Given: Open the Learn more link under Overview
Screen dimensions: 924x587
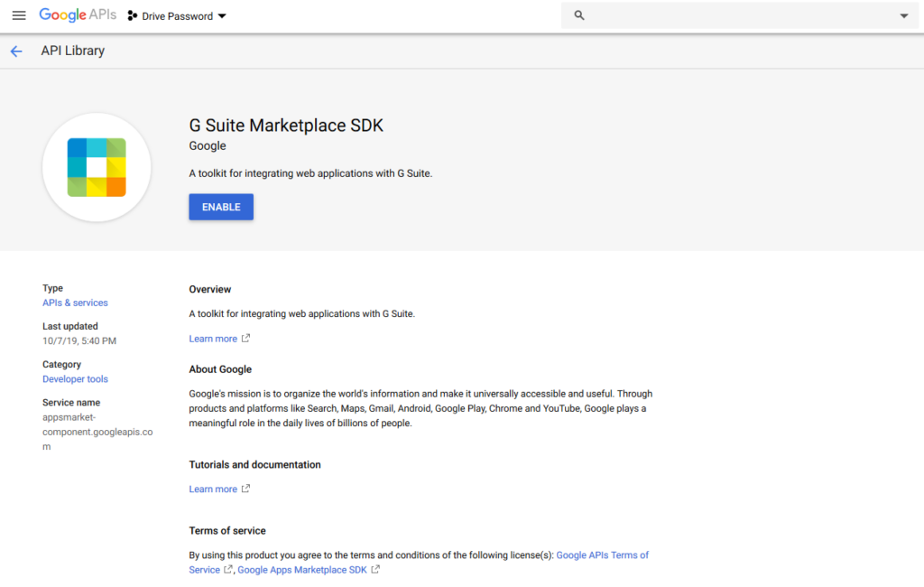Looking at the screenshot, I should coord(213,339).
